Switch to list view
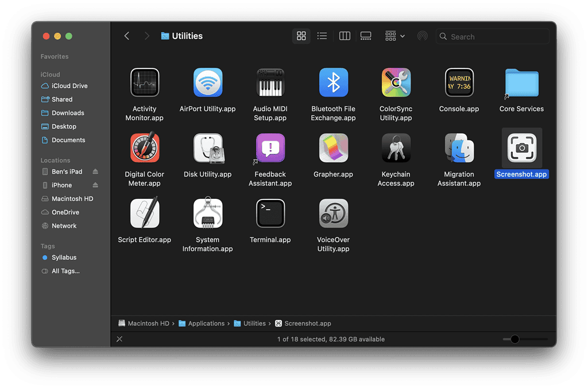Image resolution: width=588 pixels, height=388 pixels. pos(322,36)
